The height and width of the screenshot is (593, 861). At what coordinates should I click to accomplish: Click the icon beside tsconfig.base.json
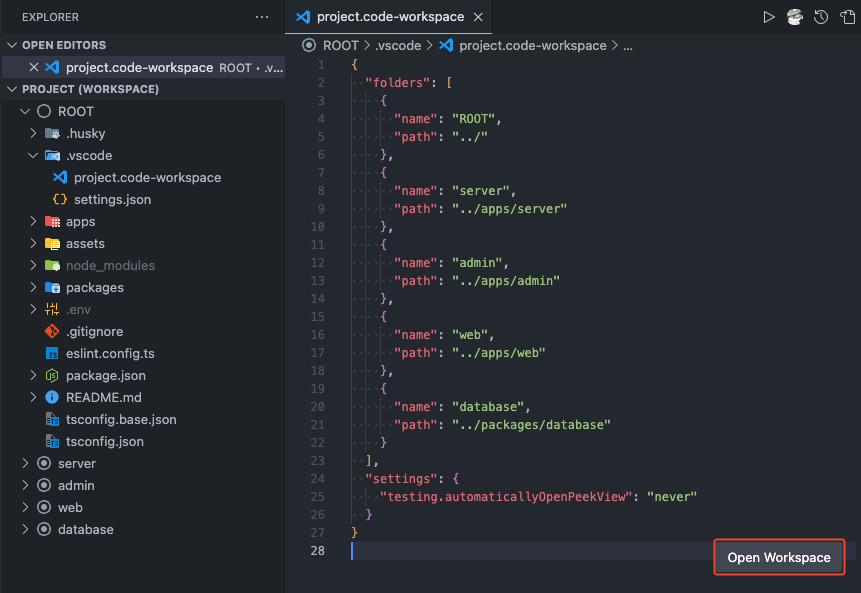point(52,419)
